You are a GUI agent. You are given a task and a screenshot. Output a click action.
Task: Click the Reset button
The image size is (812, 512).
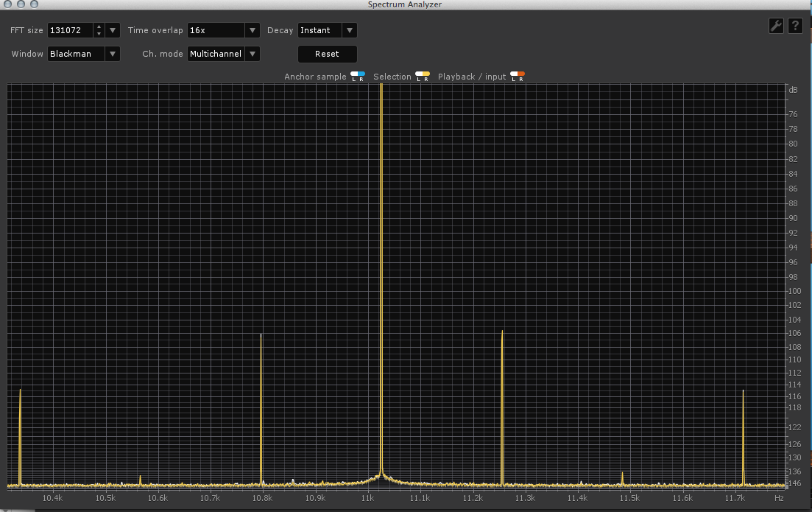[x=327, y=54]
